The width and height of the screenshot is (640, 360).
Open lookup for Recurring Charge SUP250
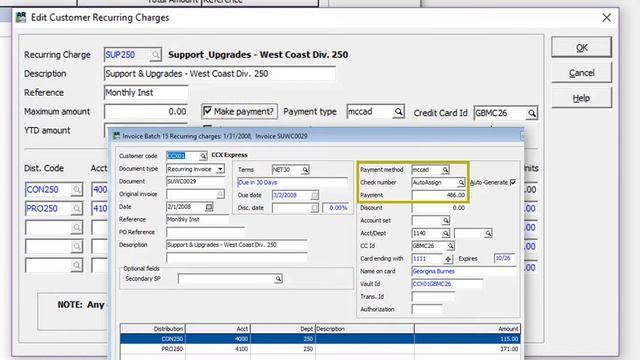(x=156, y=55)
